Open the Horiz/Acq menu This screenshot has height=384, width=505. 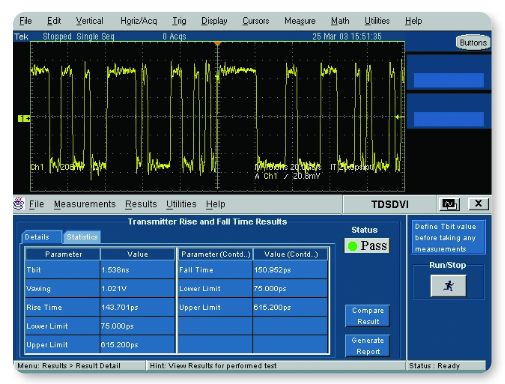[138, 21]
